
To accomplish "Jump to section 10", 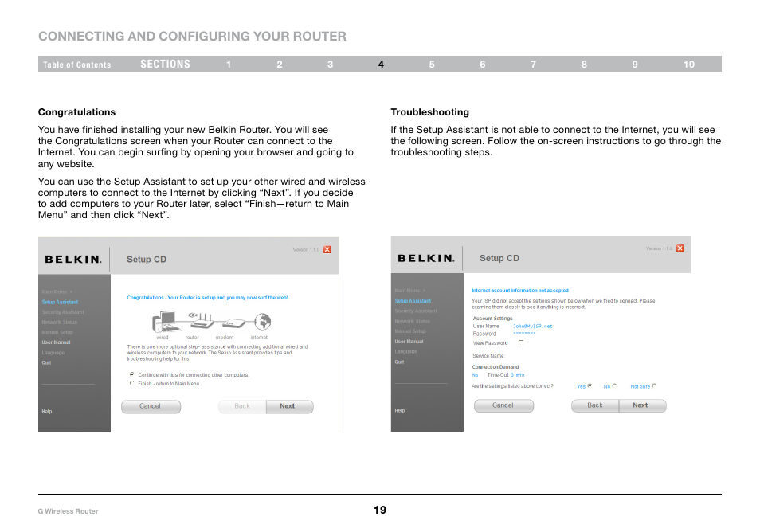I will tap(689, 65).
